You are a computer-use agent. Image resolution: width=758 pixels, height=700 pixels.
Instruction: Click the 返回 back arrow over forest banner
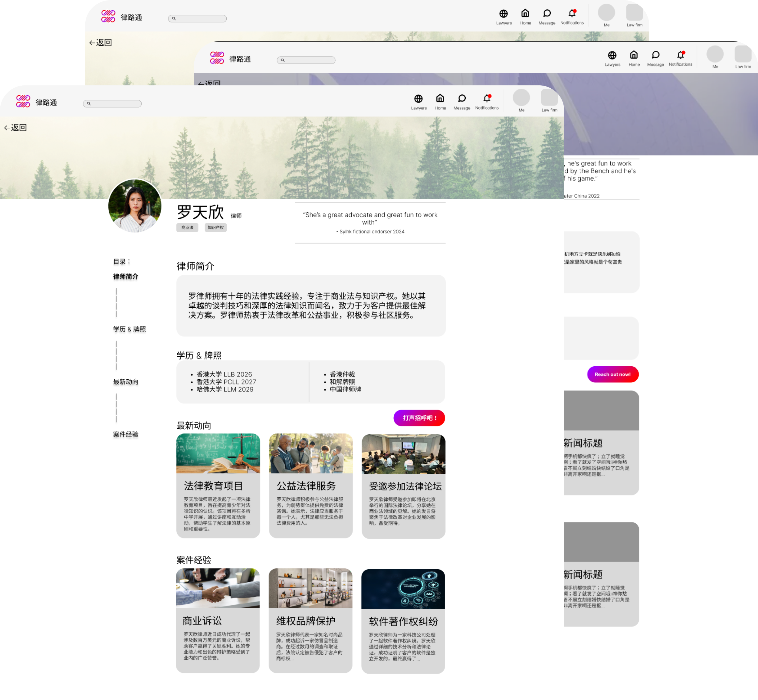click(15, 128)
